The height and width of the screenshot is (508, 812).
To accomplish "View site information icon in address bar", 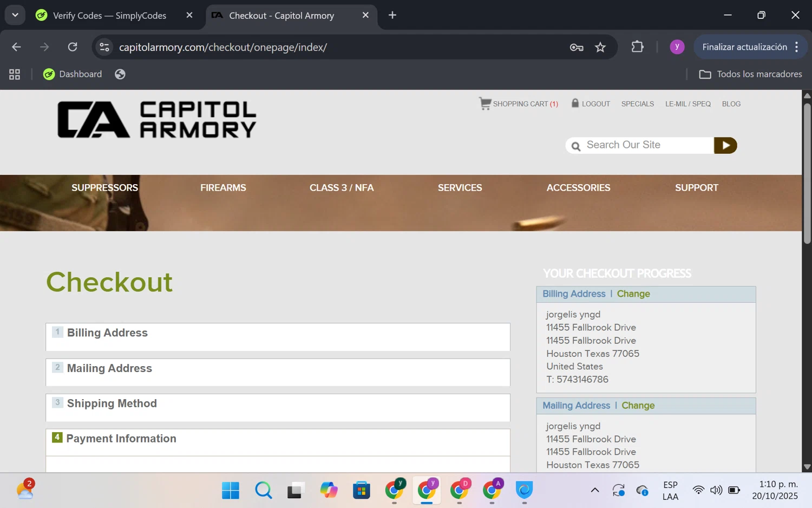I will (104, 47).
